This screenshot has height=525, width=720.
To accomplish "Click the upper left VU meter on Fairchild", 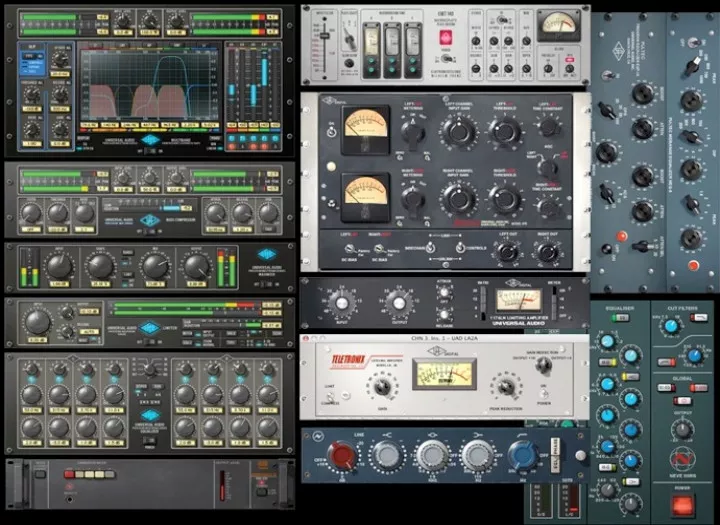I will [x=366, y=130].
